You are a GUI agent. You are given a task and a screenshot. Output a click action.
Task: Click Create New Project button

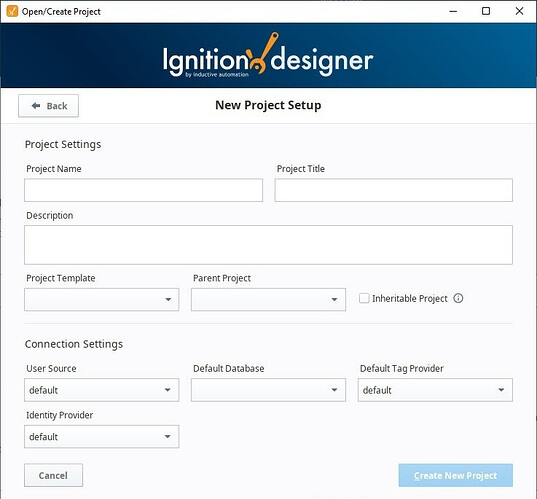[x=455, y=475]
